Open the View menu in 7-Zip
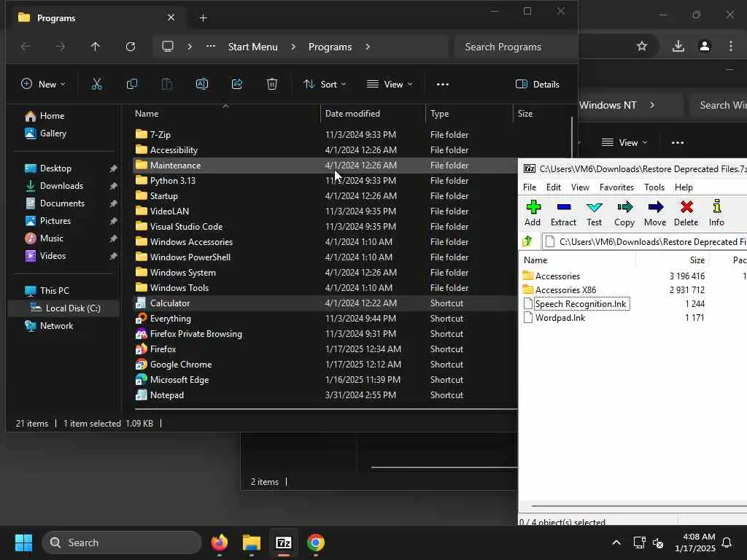This screenshot has width=747, height=560. tap(580, 187)
